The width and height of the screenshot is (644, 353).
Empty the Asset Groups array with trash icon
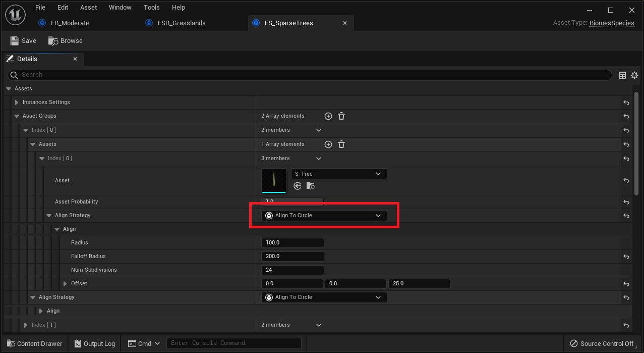[x=341, y=116]
